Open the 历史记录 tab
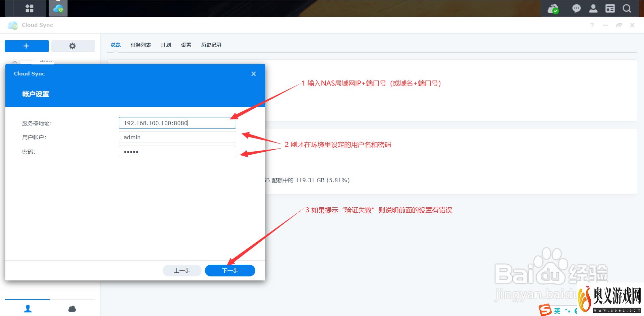This screenshot has width=644, height=316. tap(211, 45)
